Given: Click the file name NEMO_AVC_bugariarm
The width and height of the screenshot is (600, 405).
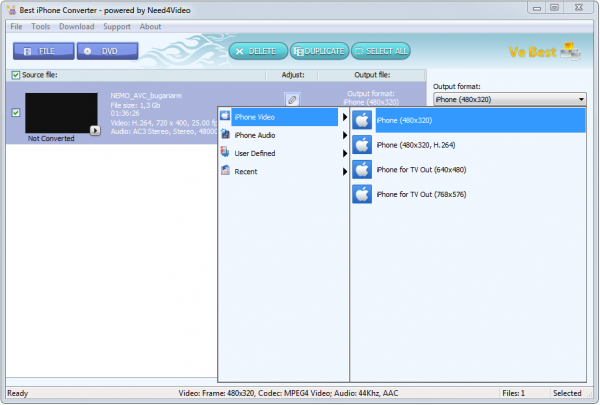Looking at the screenshot, I should 146,96.
